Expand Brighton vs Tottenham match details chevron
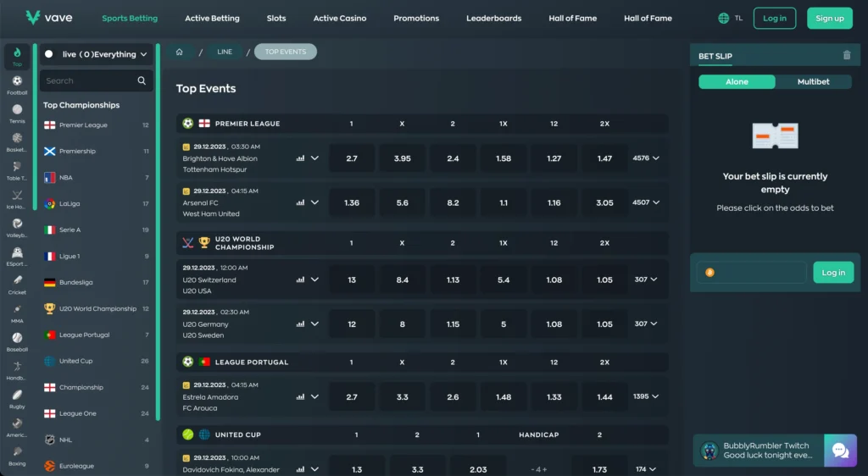Image resolution: width=868 pixels, height=476 pixels. 314,158
